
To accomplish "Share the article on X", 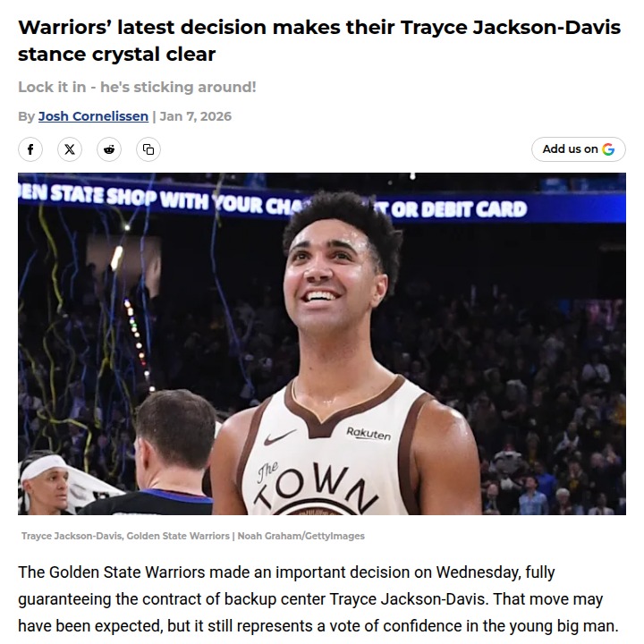I will tap(70, 149).
